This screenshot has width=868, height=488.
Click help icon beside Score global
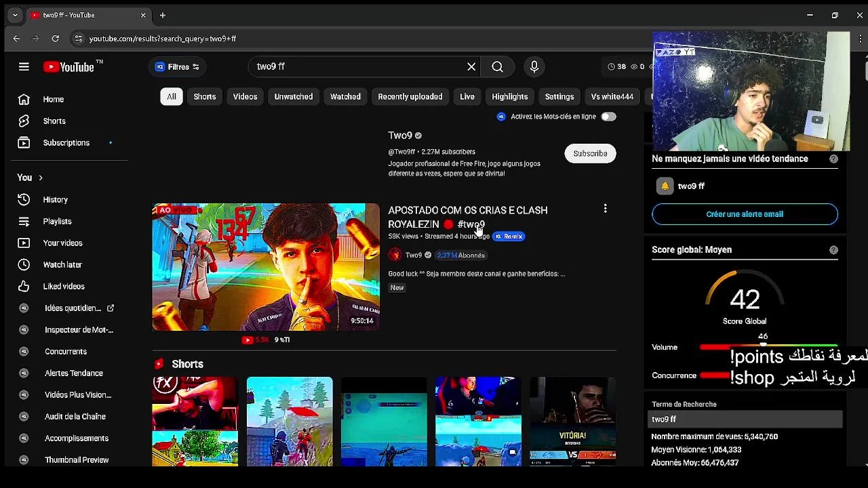833,250
